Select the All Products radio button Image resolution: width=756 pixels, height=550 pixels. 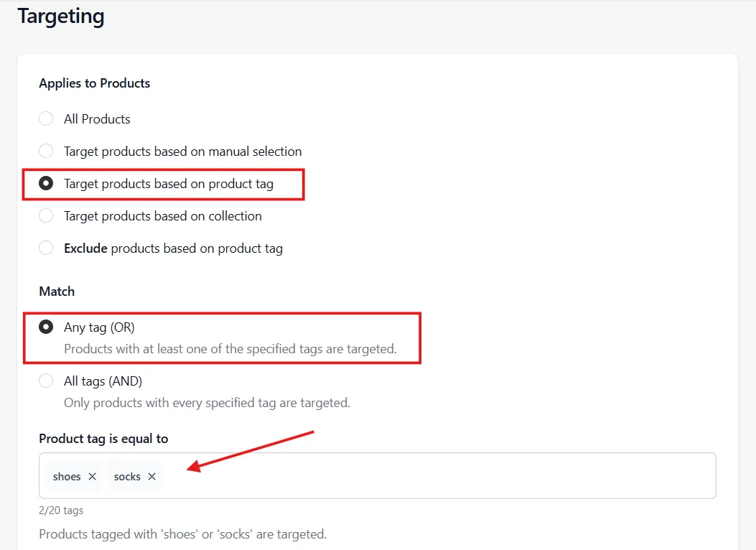coord(46,118)
